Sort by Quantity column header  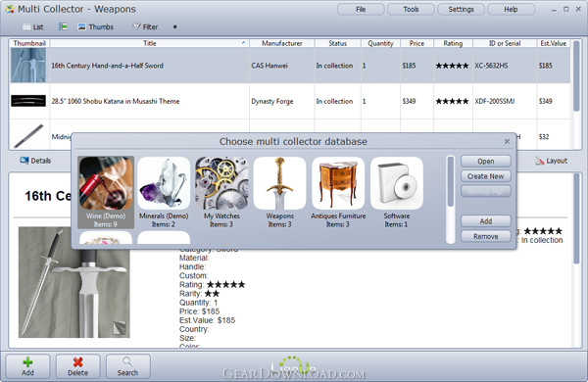[380, 43]
